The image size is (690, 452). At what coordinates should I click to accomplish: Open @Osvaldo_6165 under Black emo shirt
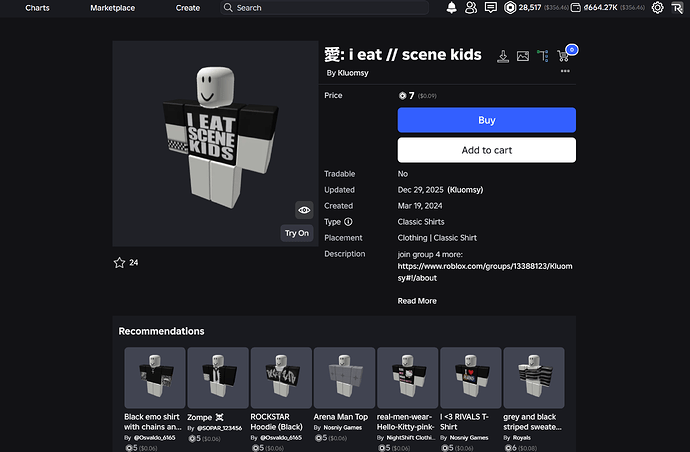[154, 437]
